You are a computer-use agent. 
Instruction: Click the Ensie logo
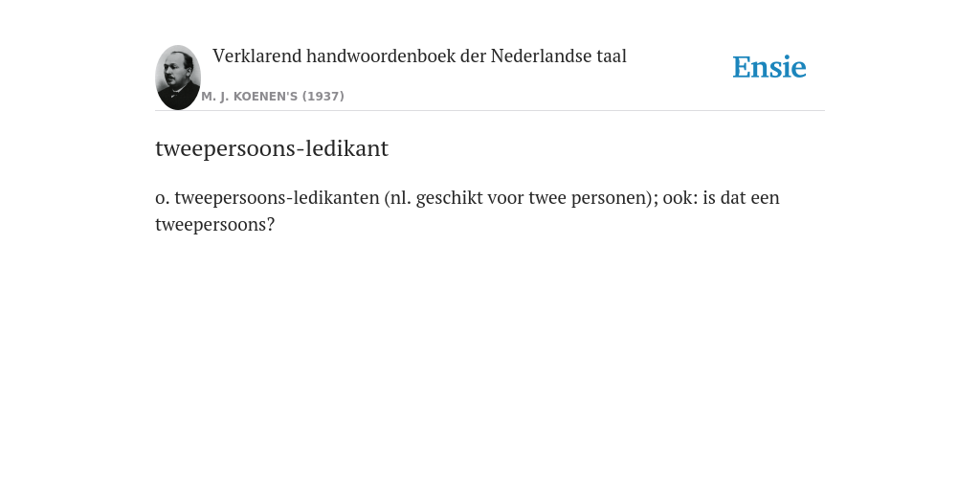pos(768,68)
